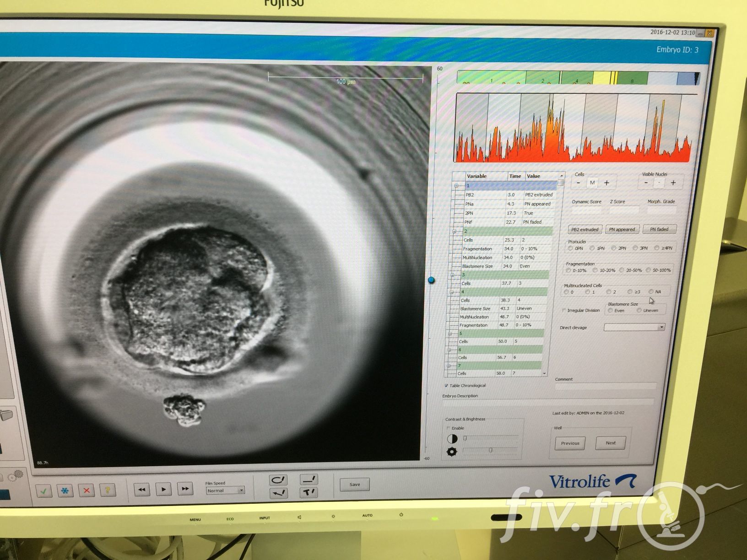The width and height of the screenshot is (747, 560).
Task: Select the ellipse annotation tool
Action: (278, 479)
